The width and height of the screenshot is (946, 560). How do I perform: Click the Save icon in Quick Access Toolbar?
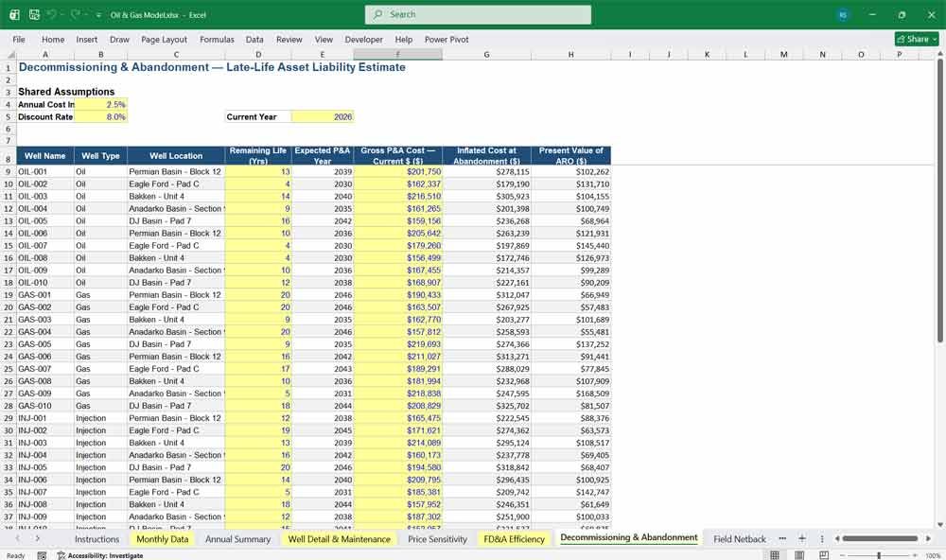click(x=34, y=14)
